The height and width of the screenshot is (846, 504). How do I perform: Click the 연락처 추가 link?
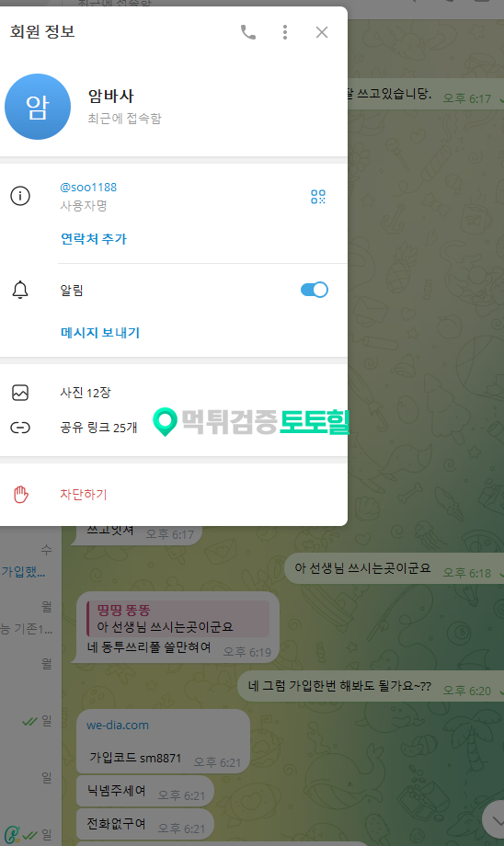click(94, 238)
